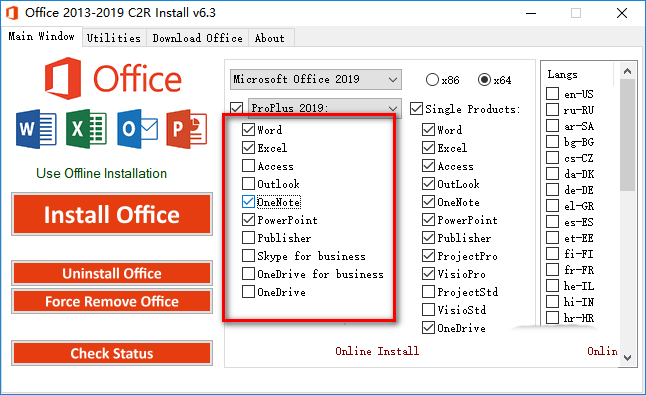Click the Word application icon
The width and height of the screenshot is (646, 395).
(36, 129)
